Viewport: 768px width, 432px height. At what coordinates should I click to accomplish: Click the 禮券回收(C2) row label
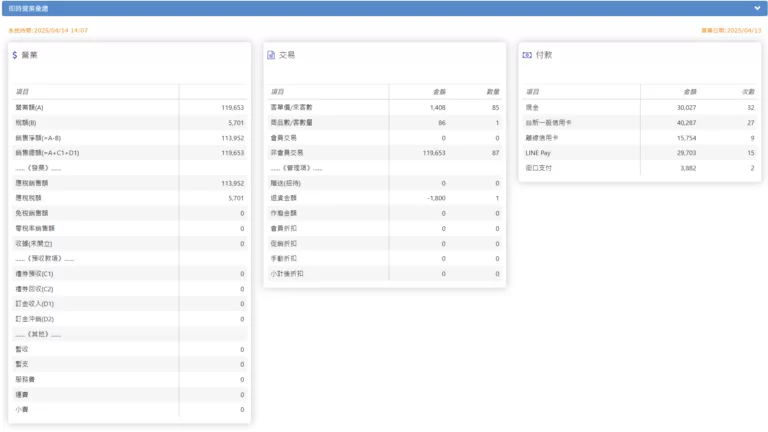[34, 289]
